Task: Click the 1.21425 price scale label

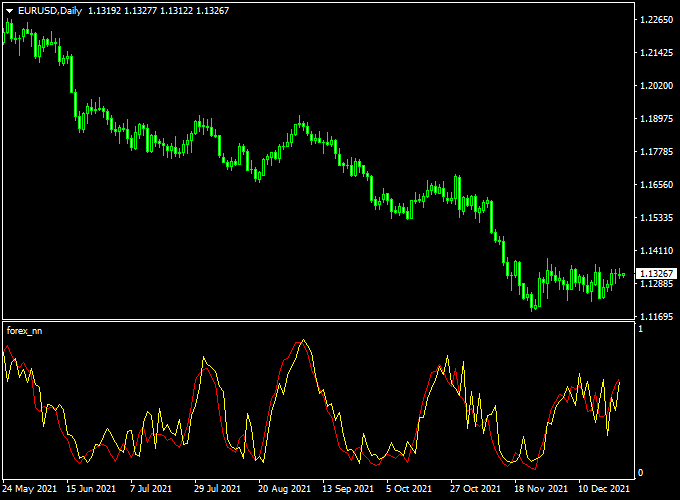Action: [x=657, y=52]
